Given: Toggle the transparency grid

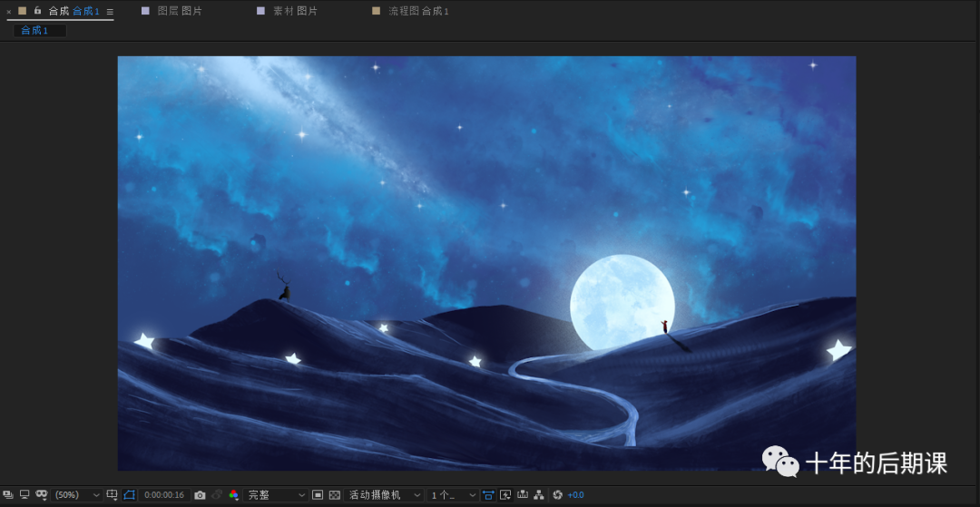Looking at the screenshot, I should pyautogui.click(x=335, y=495).
